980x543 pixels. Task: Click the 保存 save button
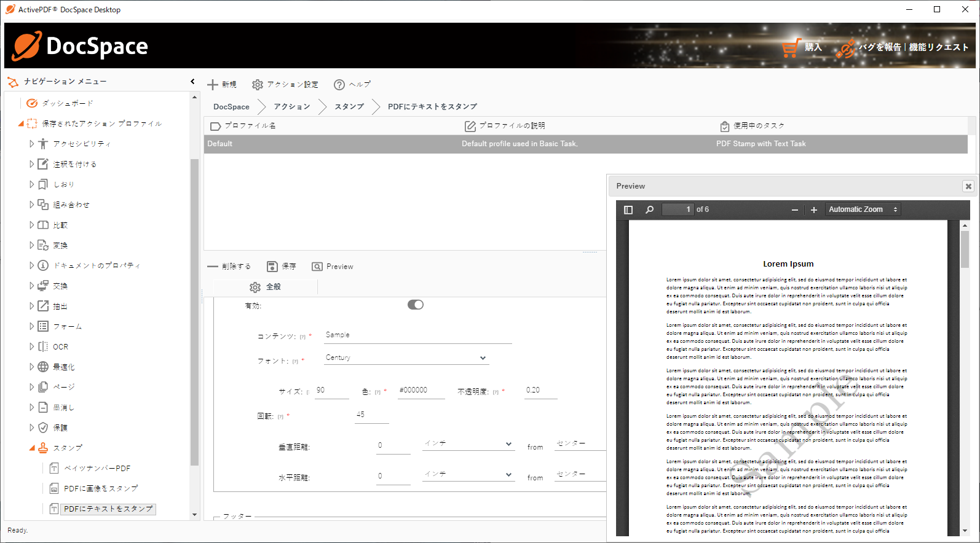(282, 267)
